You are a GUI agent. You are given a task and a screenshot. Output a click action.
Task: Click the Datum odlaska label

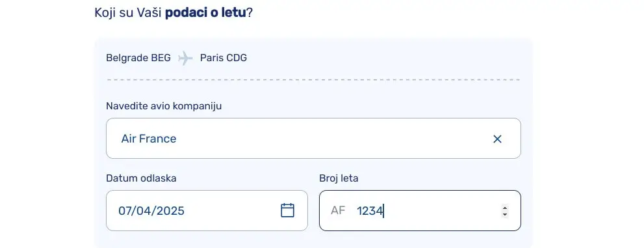pyautogui.click(x=141, y=178)
